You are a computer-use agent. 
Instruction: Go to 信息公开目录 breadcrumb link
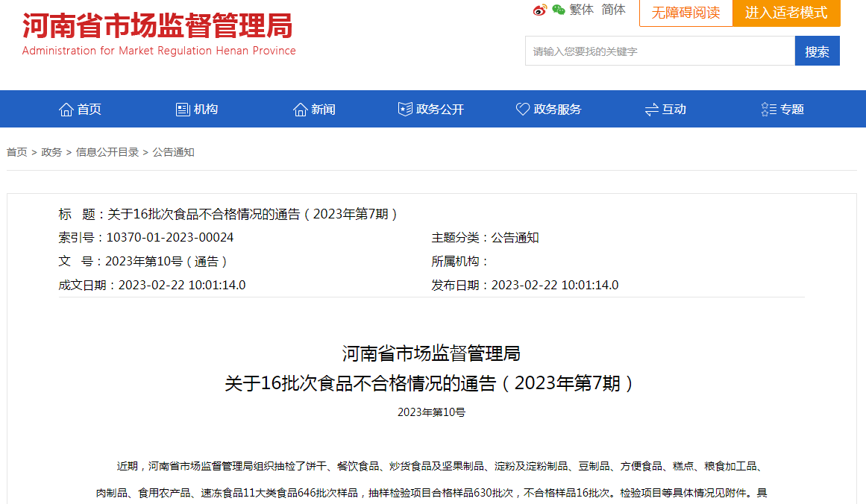pos(107,152)
